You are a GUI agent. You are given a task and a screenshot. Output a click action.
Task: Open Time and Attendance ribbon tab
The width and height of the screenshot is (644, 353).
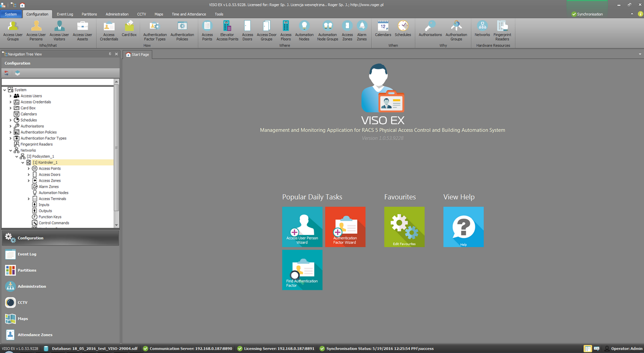pos(189,14)
